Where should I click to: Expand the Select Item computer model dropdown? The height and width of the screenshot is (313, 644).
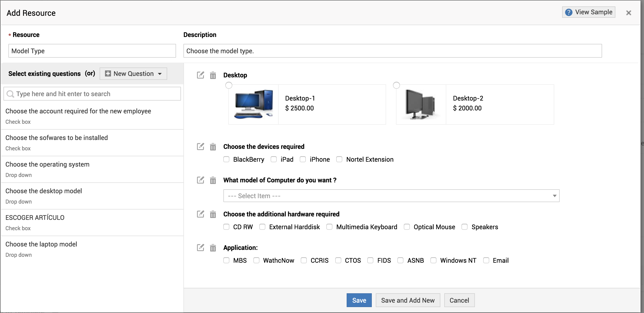391,196
